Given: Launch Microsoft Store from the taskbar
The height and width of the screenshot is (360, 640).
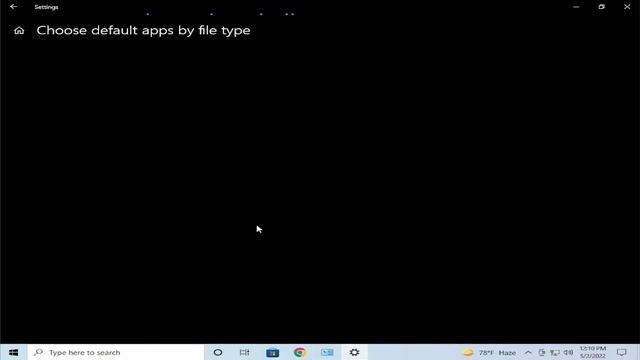Looking at the screenshot, I should 272,352.
